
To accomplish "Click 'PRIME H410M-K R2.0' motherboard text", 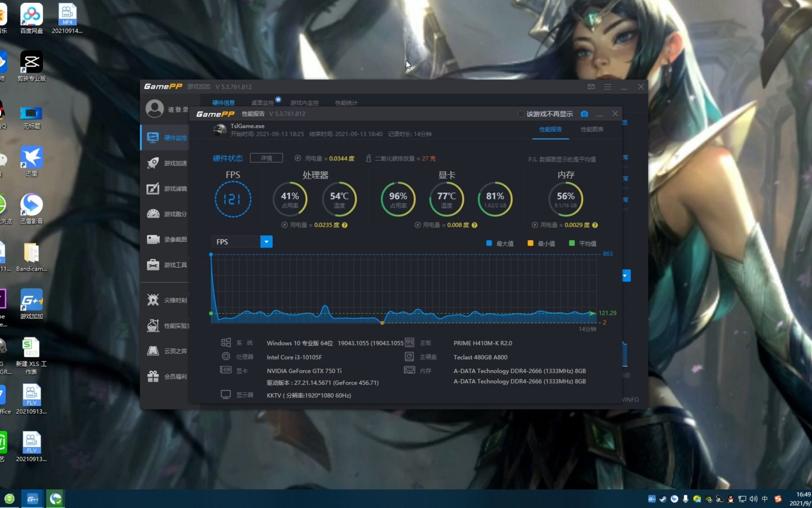I will click(x=483, y=343).
